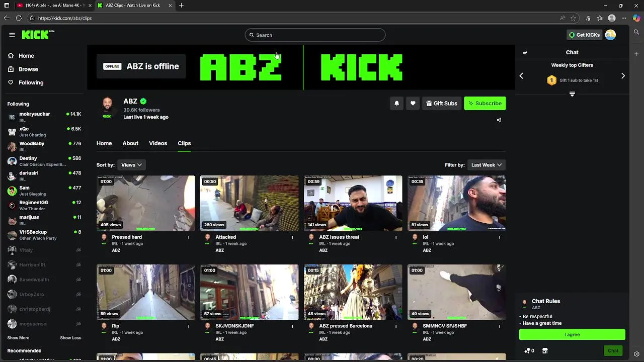The height and width of the screenshot is (362, 644).
Task: Click the KICK logo
Action: click(38, 35)
